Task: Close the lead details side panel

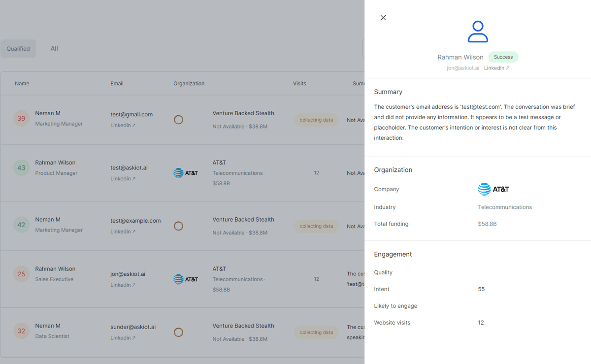Action: pyautogui.click(x=383, y=18)
